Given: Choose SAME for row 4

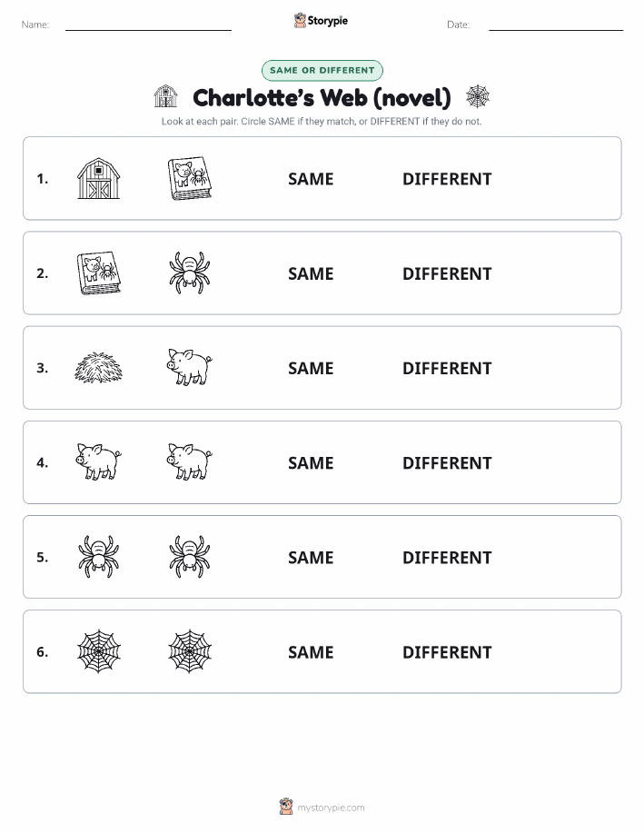Looking at the screenshot, I should tap(311, 462).
